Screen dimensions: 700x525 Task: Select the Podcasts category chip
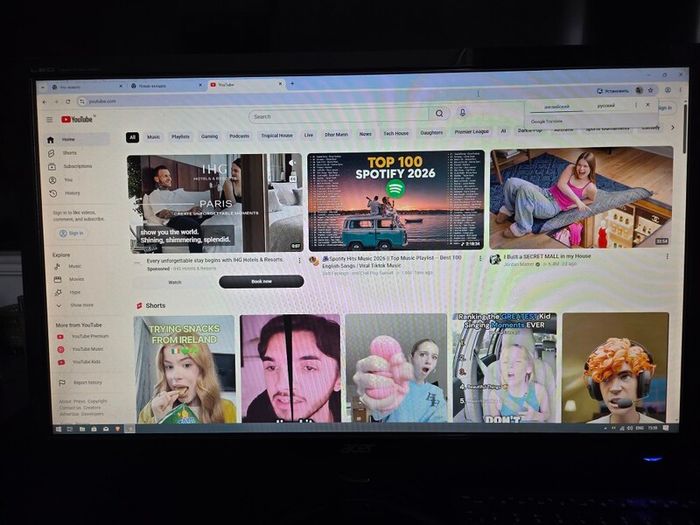point(239,135)
